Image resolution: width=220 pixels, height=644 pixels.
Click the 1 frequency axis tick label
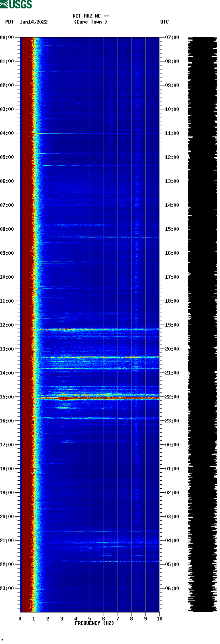point(34,619)
